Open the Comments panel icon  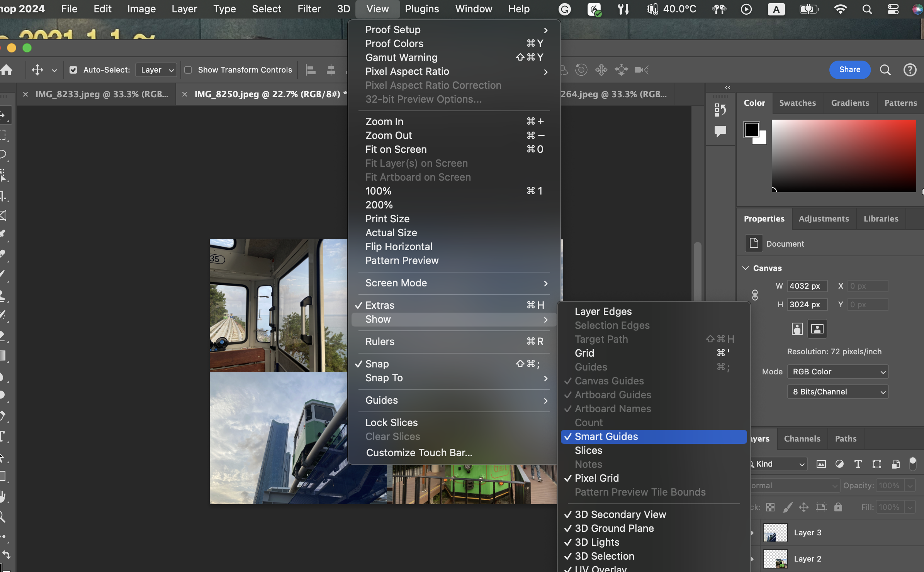click(x=720, y=131)
